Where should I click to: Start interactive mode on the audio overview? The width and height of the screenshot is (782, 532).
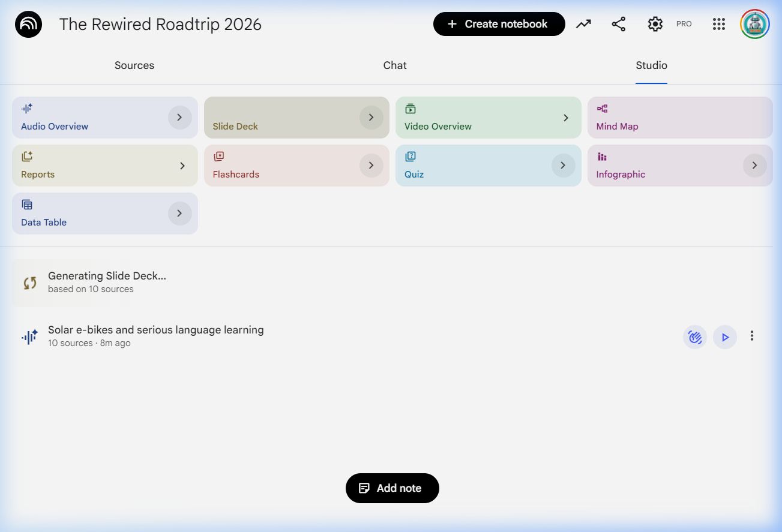click(x=694, y=337)
